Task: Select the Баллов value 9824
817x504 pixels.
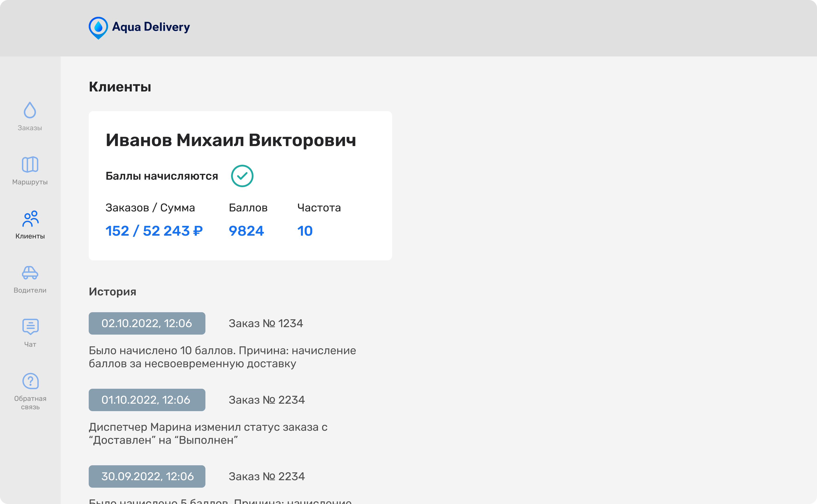Action: coord(246,230)
